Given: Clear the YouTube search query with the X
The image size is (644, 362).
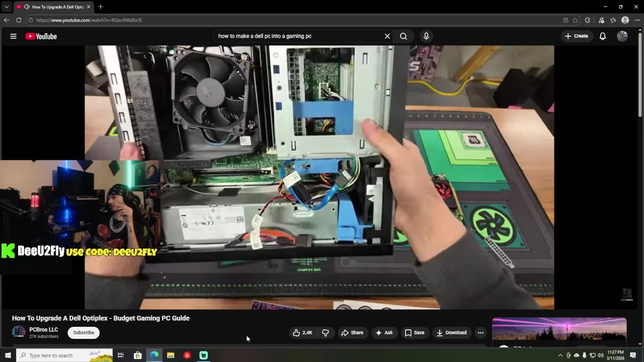Looking at the screenshot, I should 387,36.
